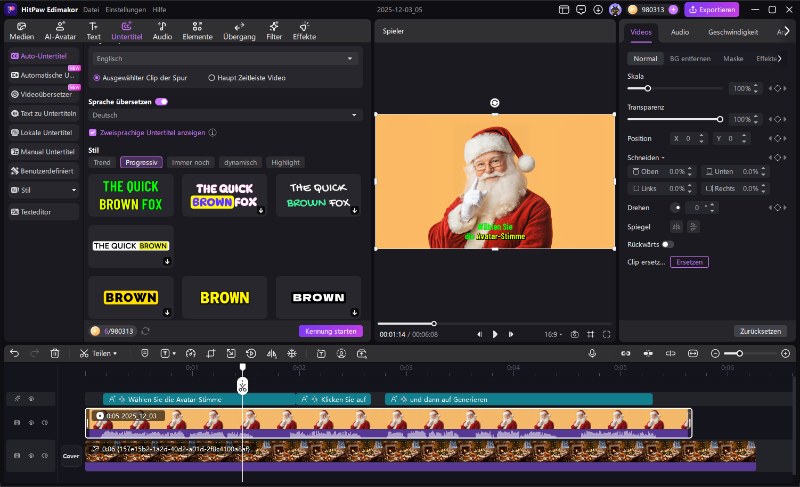Step to the next frame

[x=511, y=335]
